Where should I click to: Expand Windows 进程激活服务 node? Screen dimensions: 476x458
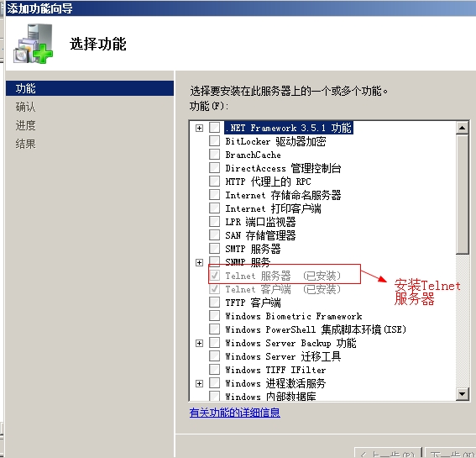(199, 383)
